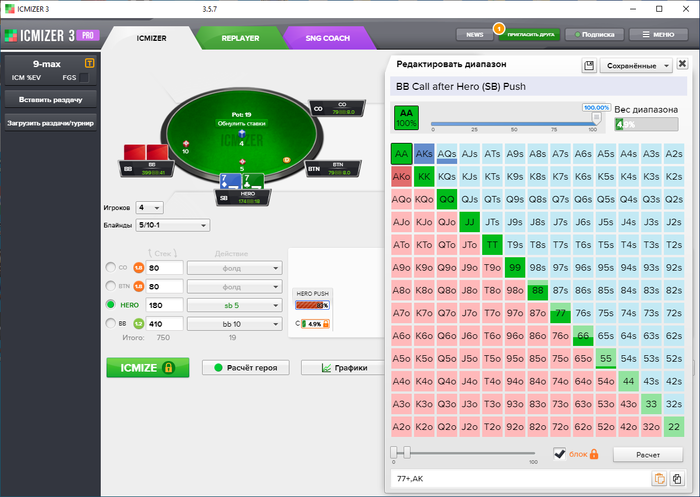Toggle the FGS checkbox

[83, 78]
